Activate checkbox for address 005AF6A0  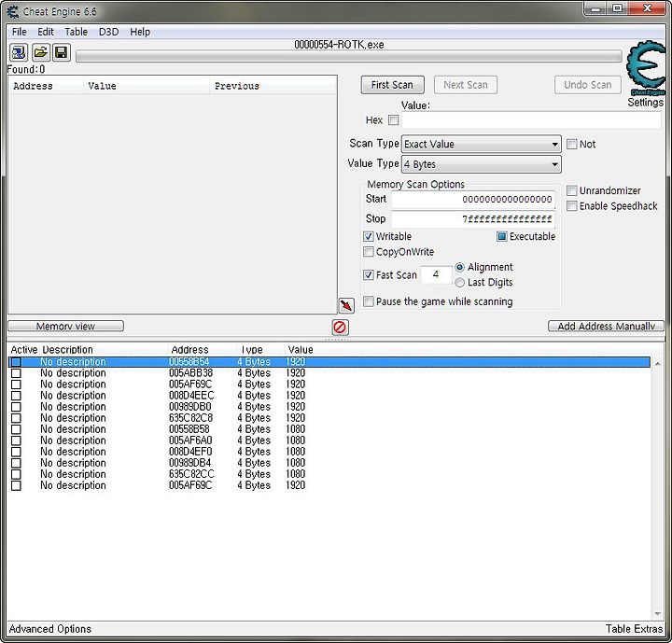pos(16,440)
